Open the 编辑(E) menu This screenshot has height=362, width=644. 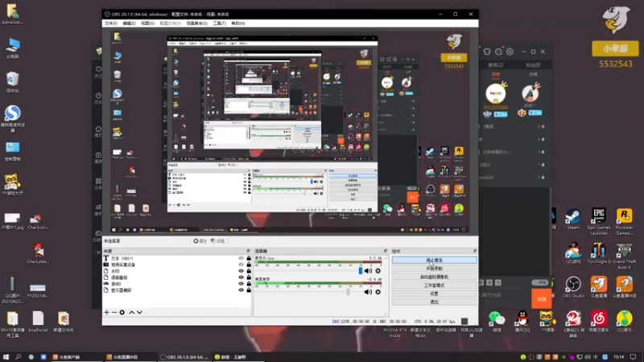point(129,23)
